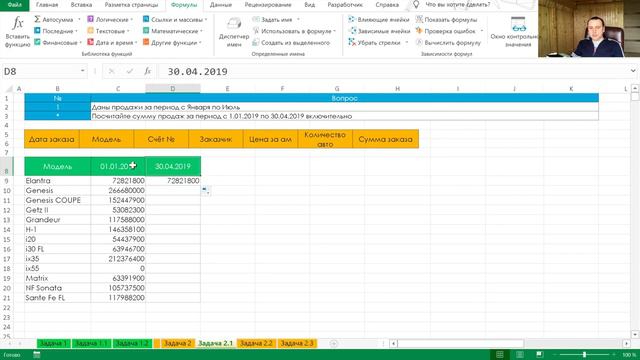Open Диспетчер имен
The height and width of the screenshot is (360, 640).
click(x=234, y=32)
